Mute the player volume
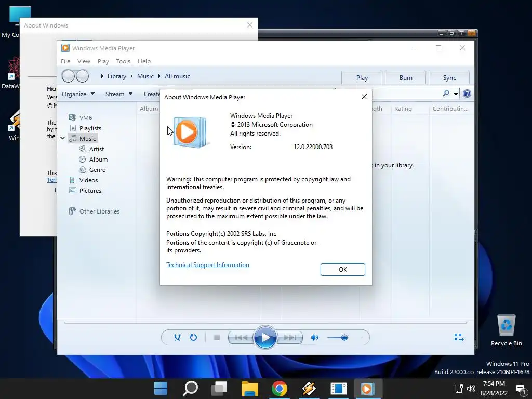Viewport: 532px width, 399px height. [x=315, y=338]
